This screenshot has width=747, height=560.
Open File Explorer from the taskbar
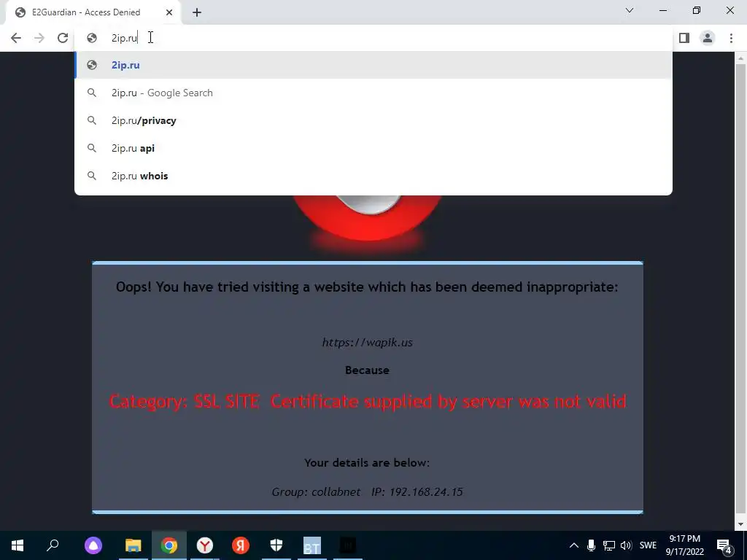point(133,545)
